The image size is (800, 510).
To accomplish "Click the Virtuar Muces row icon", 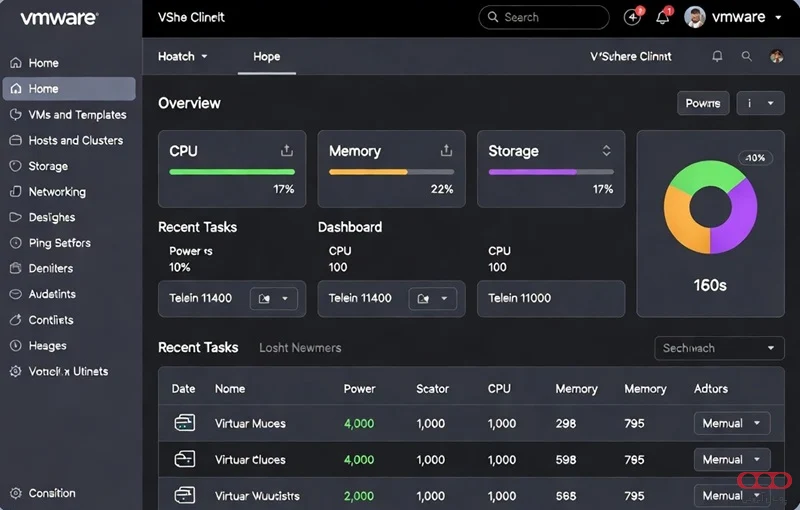I will pyautogui.click(x=185, y=423).
